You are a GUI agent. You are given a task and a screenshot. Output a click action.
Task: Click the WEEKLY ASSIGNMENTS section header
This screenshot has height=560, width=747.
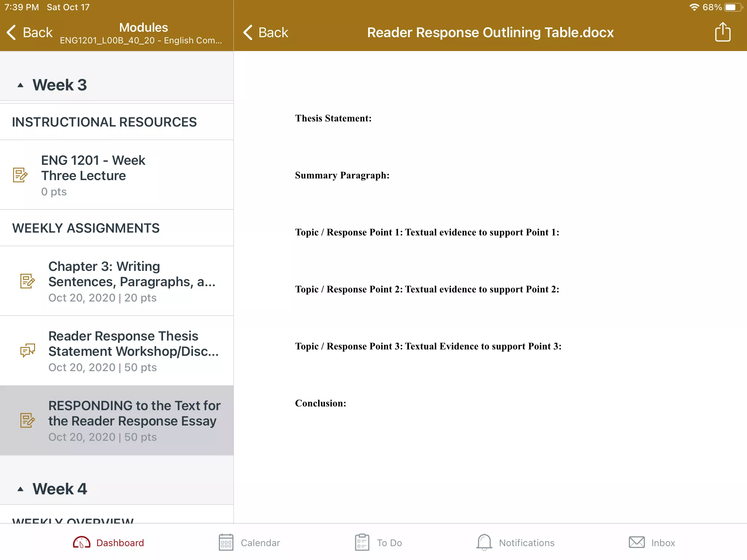[86, 228]
